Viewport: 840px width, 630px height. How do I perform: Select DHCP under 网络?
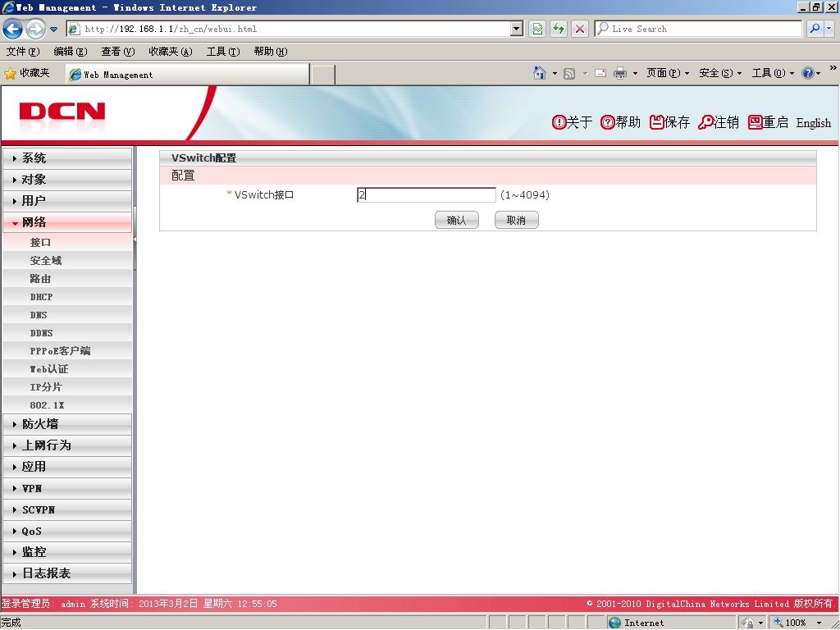(67, 297)
